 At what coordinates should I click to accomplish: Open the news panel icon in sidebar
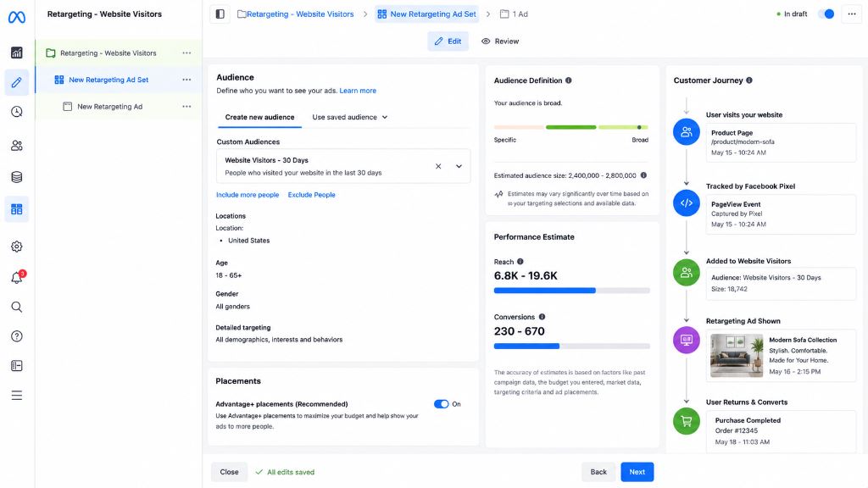pos(17,366)
